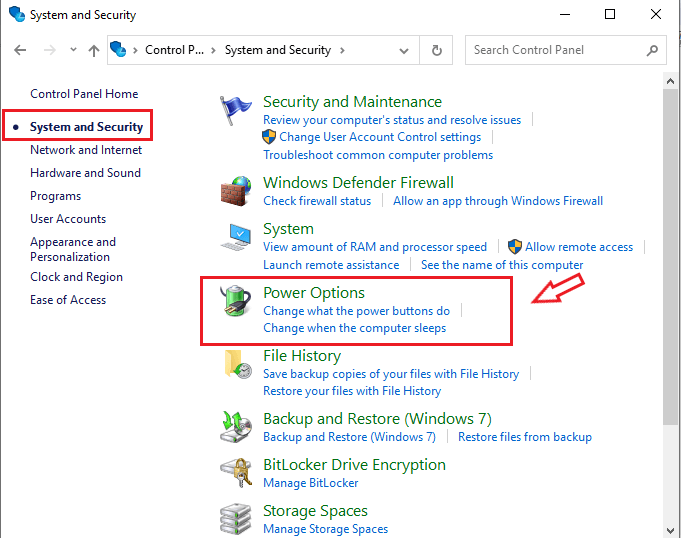681x538 pixels.
Task: Open Appearance and Personalization category
Action: tap(73, 249)
